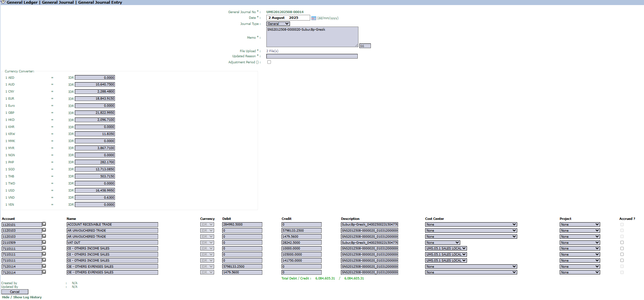Open Project dropdown for ACCOUNT RECEIVABLE TRADE row
This screenshot has height=300, width=644.
[x=580, y=225]
